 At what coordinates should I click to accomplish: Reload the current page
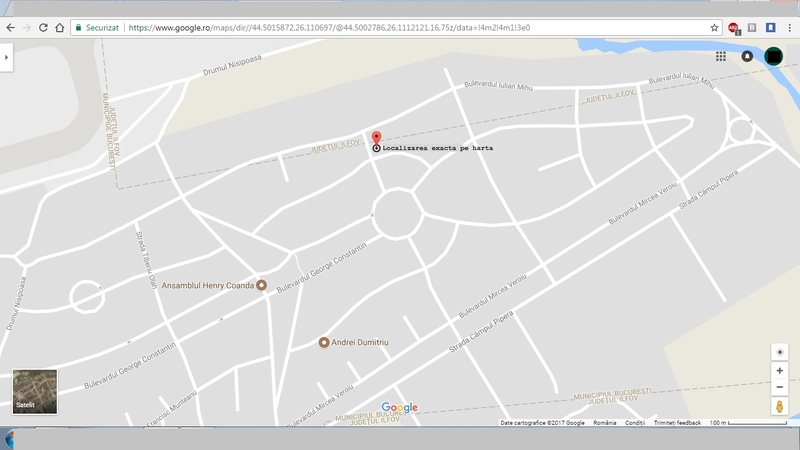(x=43, y=28)
